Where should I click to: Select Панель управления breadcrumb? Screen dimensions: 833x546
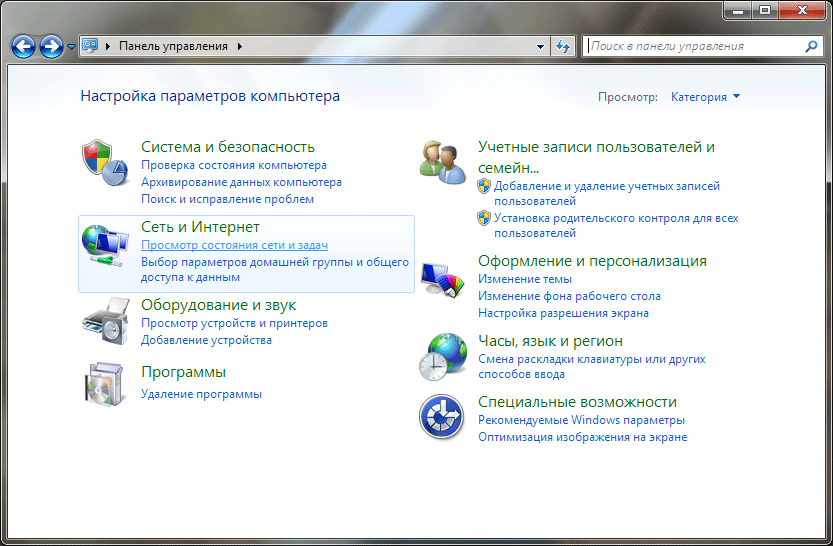click(173, 46)
